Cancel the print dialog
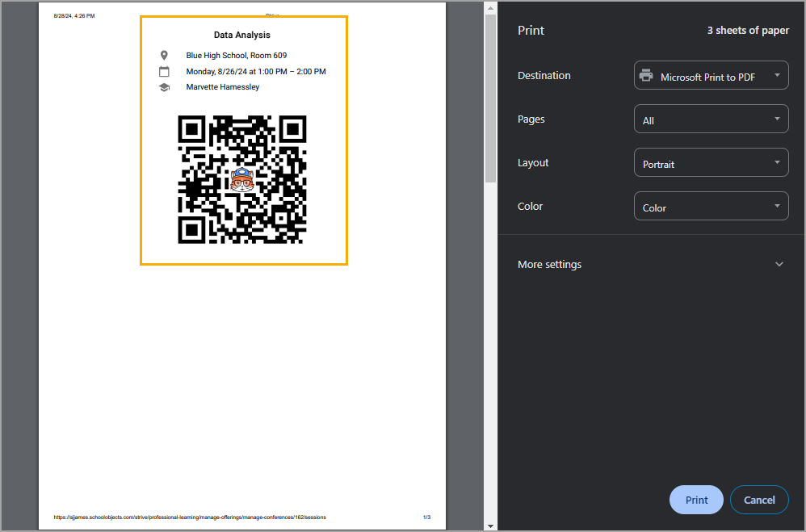This screenshot has width=806, height=532. point(758,500)
